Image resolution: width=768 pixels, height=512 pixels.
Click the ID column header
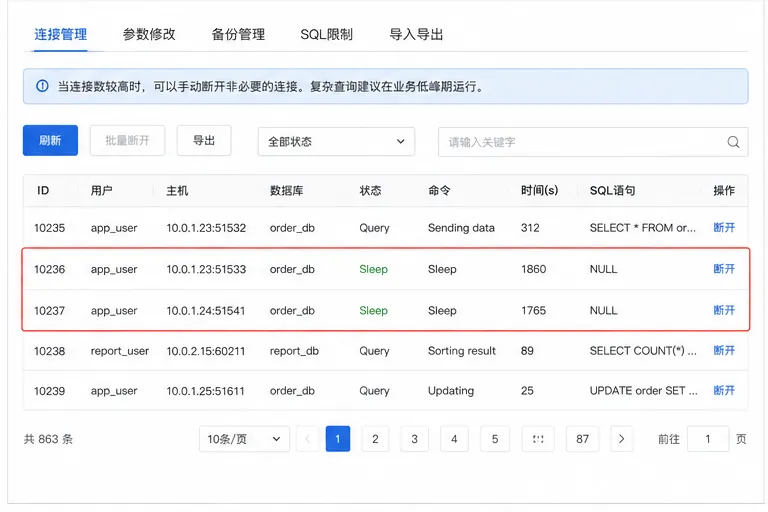(x=43, y=190)
